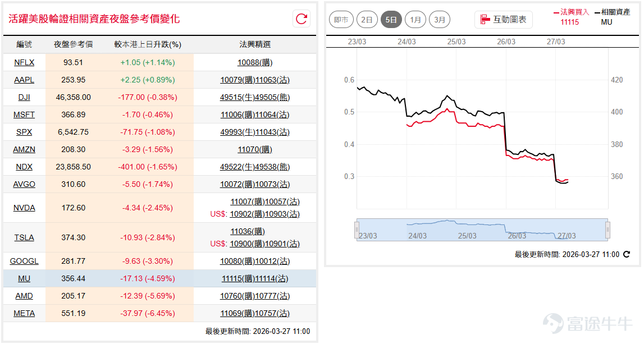
Task: Open warrant 11070(購) for AMZN
Action: tap(255, 149)
